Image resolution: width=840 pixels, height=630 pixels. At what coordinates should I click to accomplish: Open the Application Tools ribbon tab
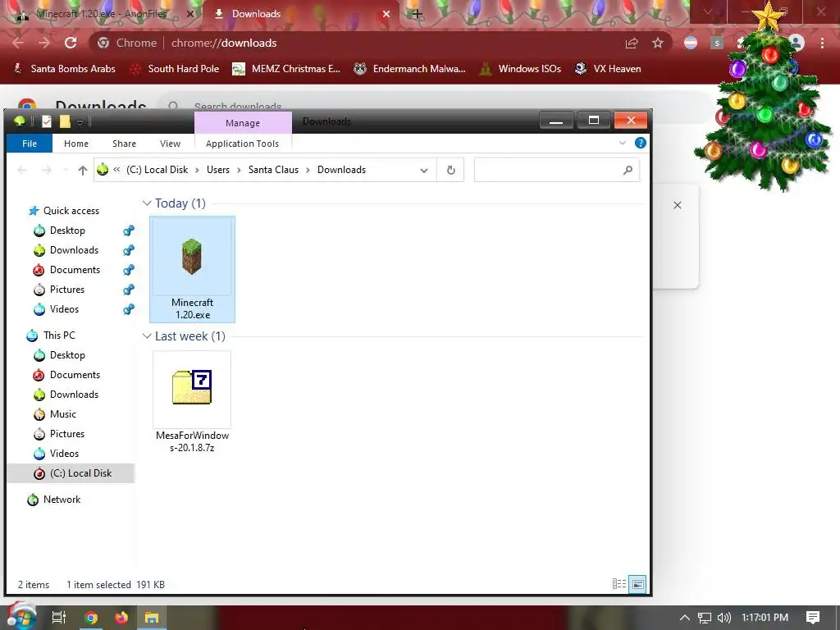pyautogui.click(x=242, y=143)
